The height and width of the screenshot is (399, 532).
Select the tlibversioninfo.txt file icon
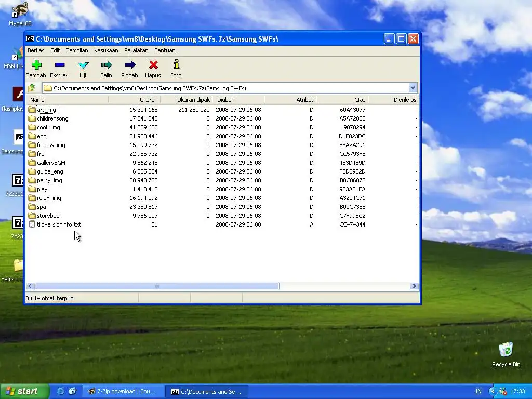(x=32, y=224)
